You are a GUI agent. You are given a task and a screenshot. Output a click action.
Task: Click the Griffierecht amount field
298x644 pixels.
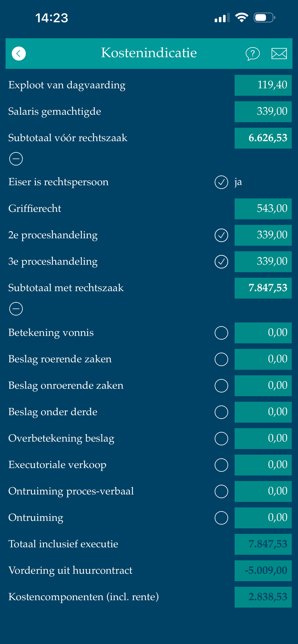[263, 208]
